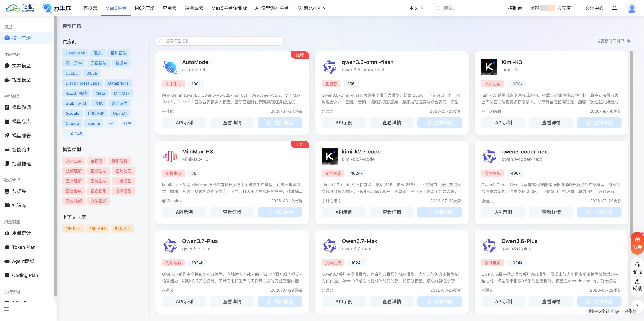Open API示例 for qwen3-coder-next
Screen dimensions: 644x321
click(503, 212)
